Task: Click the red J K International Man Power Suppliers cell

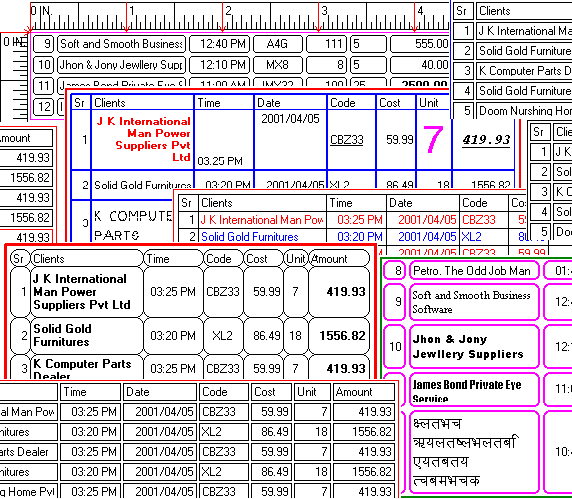Action: pyautogui.click(x=142, y=140)
